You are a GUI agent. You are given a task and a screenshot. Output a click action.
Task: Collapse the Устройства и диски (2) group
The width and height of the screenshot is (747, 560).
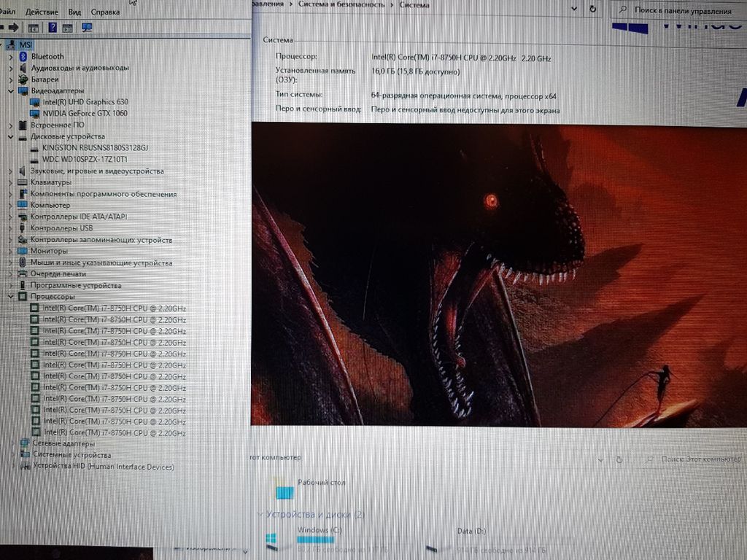coord(260,514)
